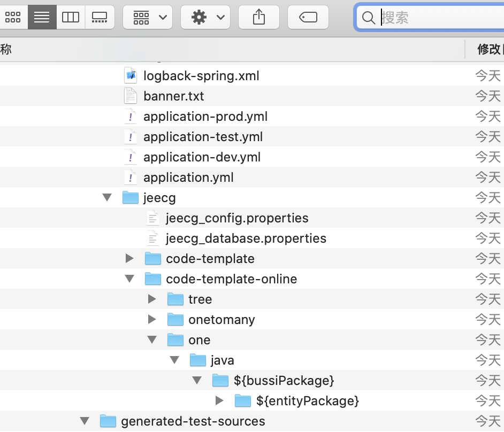The width and height of the screenshot is (504, 432).
Task: Expand the code-template folder
Action: [x=129, y=258]
